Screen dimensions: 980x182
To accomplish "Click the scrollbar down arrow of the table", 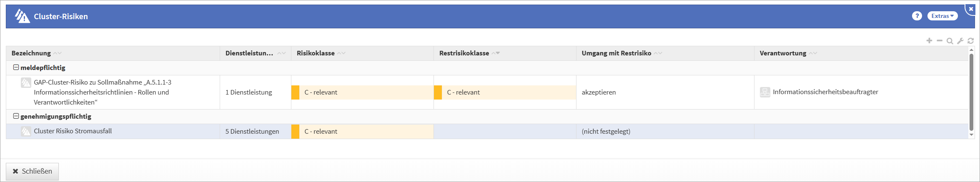I will (971, 135).
